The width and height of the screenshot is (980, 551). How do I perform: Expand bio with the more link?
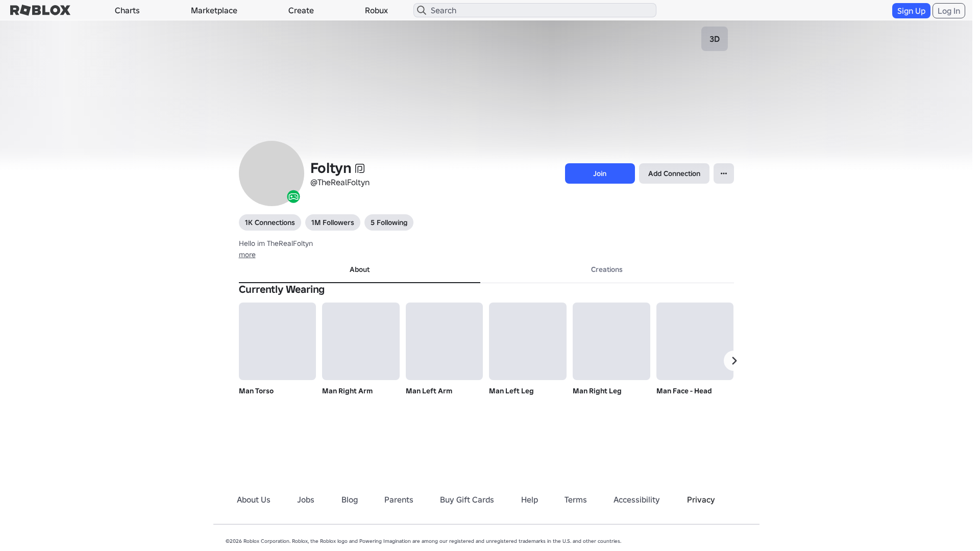pyautogui.click(x=247, y=255)
